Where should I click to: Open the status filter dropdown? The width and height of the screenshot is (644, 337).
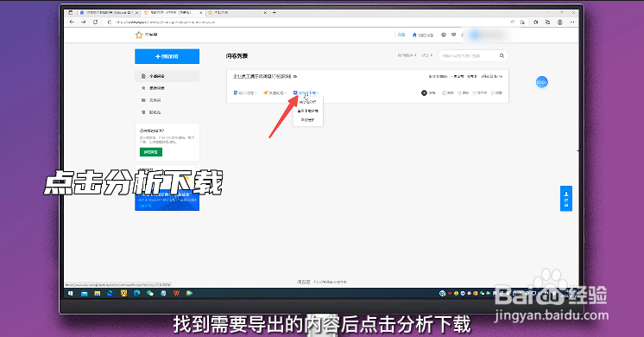[427, 55]
